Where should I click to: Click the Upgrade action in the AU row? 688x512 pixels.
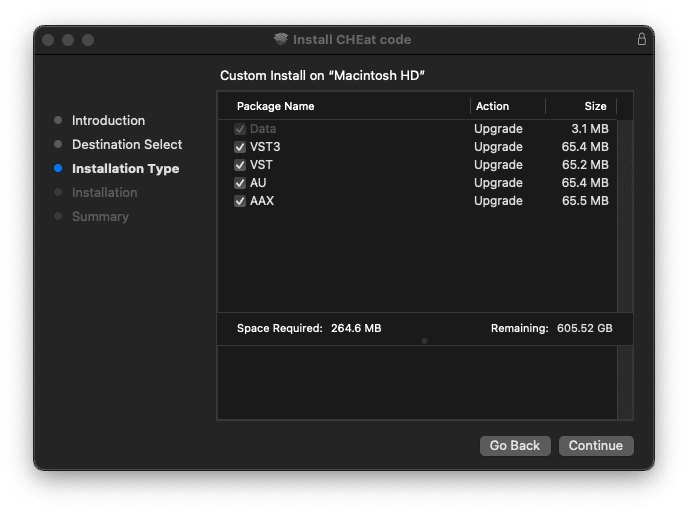pyautogui.click(x=498, y=183)
